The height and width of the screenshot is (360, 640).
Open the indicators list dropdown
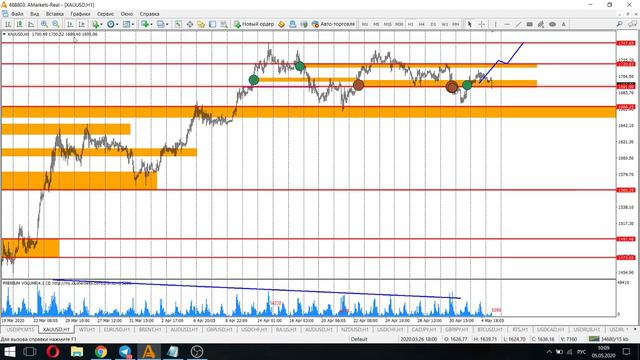(97, 24)
